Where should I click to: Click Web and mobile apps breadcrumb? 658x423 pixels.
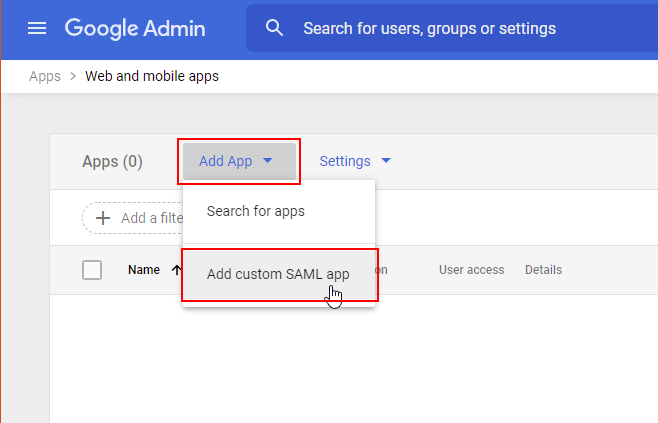pos(152,76)
